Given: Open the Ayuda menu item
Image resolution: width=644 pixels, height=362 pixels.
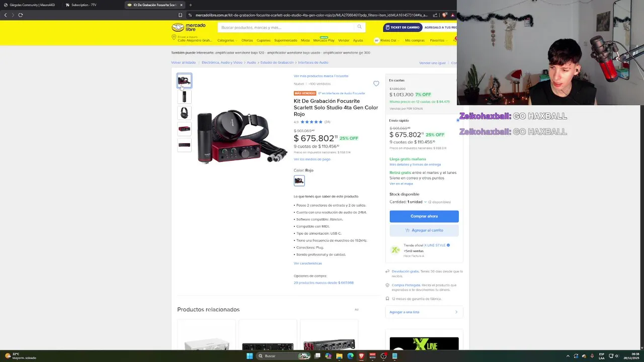Looking at the screenshot, I should (358, 40).
